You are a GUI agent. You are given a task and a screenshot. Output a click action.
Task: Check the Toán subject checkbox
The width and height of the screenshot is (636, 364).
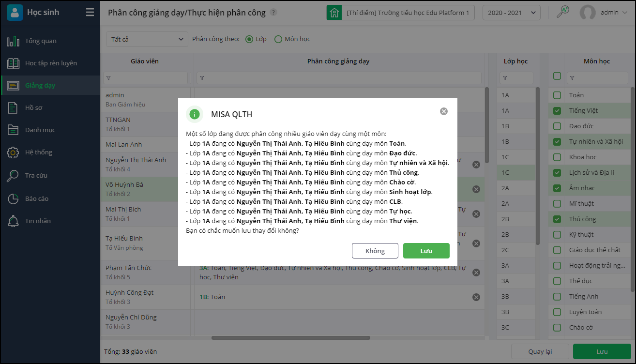pyautogui.click(x=557, y=95)
